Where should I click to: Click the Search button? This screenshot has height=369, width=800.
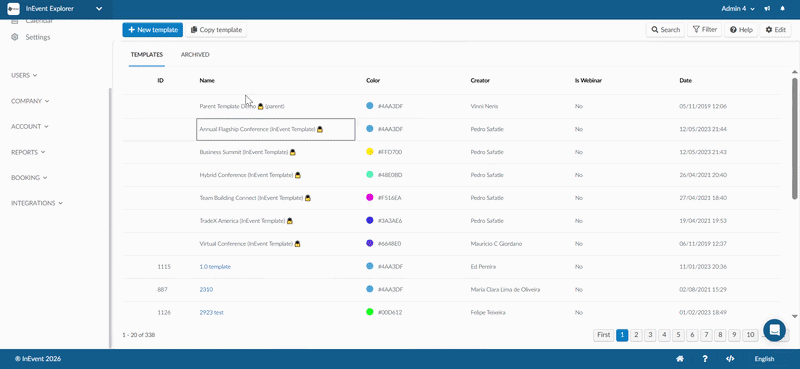[x=665, y=30]
